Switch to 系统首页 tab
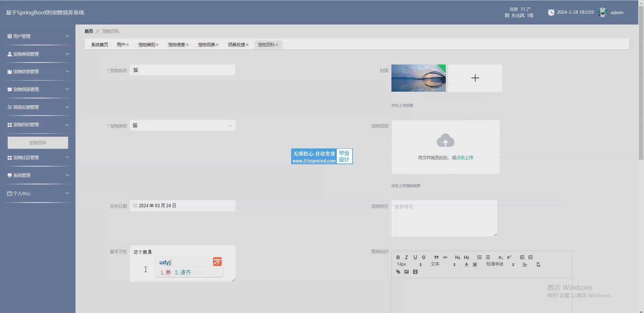The height and width of the screenshot is (313, 644). (x=100, y=45)
